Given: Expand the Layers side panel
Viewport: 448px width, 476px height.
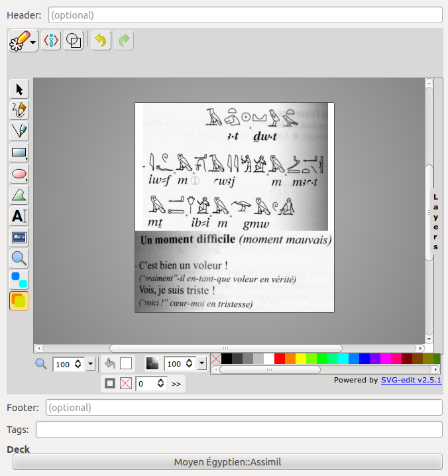Looking at the screenshot, I should [436, 222].
